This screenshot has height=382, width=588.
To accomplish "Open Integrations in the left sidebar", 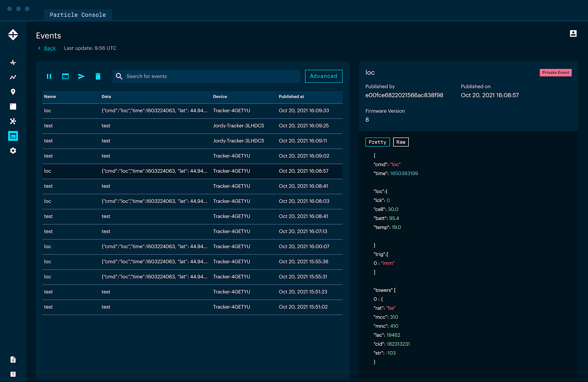I will click(13, 121).
